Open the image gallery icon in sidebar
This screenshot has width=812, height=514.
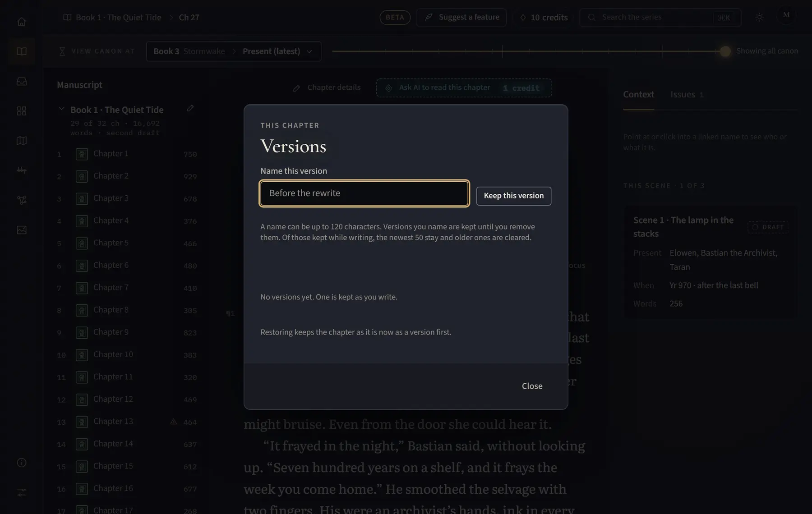click(x=22, y=230)
